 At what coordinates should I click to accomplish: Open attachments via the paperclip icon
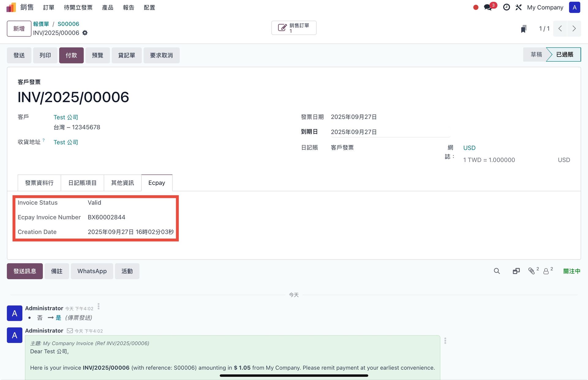click(532, 271)
